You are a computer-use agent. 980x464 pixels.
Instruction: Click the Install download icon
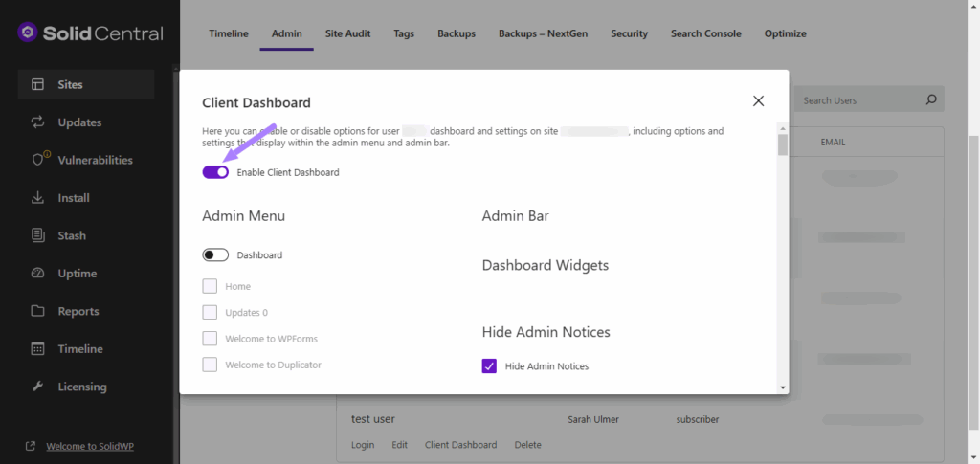(38, 198)
